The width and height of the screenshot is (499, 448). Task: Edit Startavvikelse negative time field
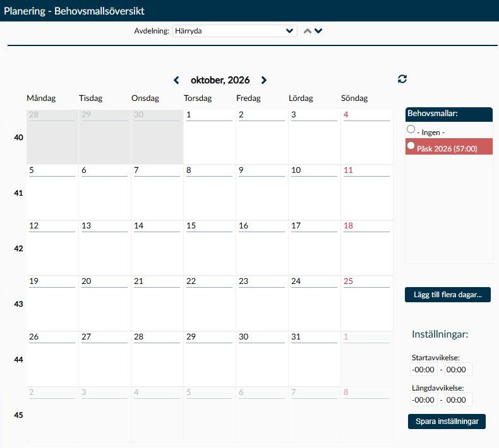coord(423,370)
